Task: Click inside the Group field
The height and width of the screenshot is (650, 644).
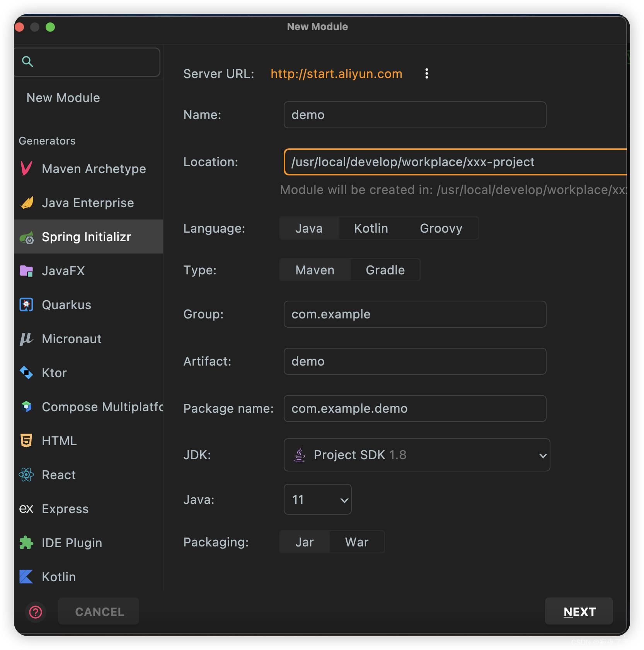Action: [415, 314]
